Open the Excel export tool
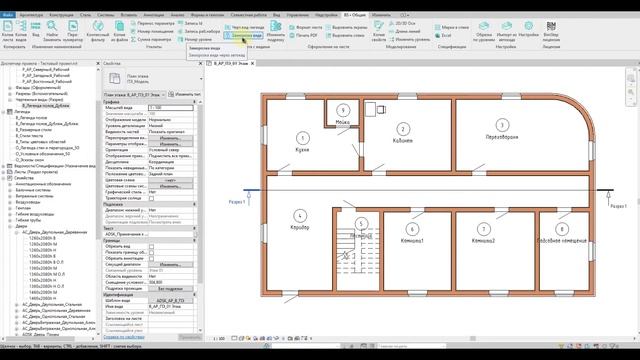This screenshot has height=360, width=640. [443, 36]
